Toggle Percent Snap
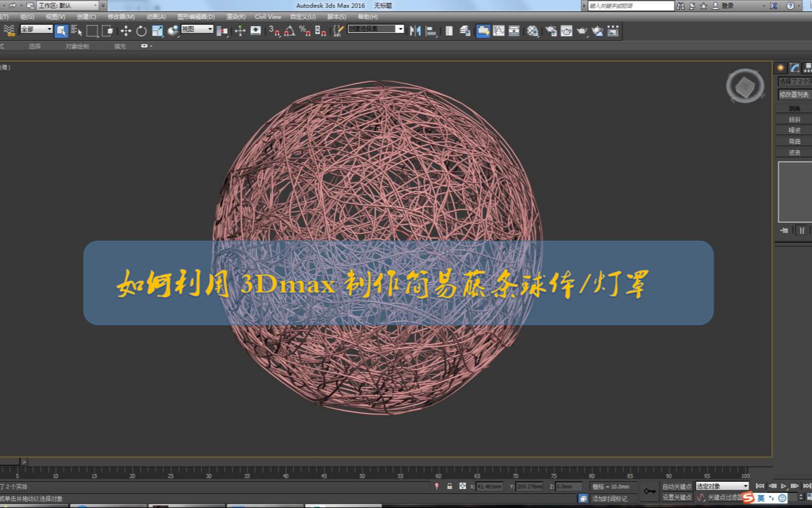The image size is (812, 508). [x=305, y=31]
